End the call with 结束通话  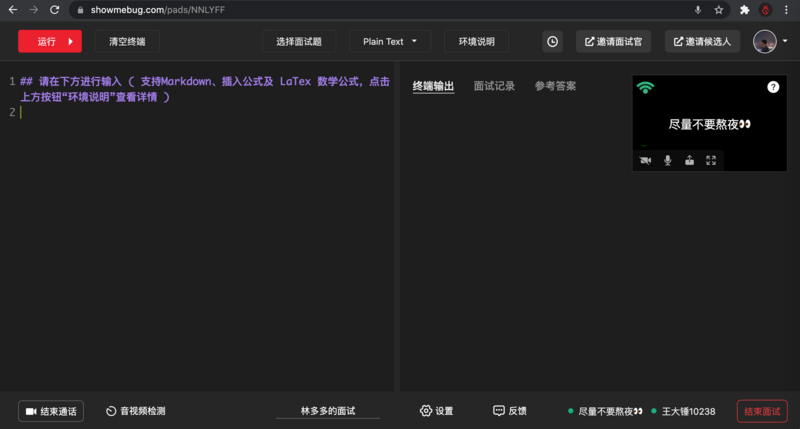[51, 411]
